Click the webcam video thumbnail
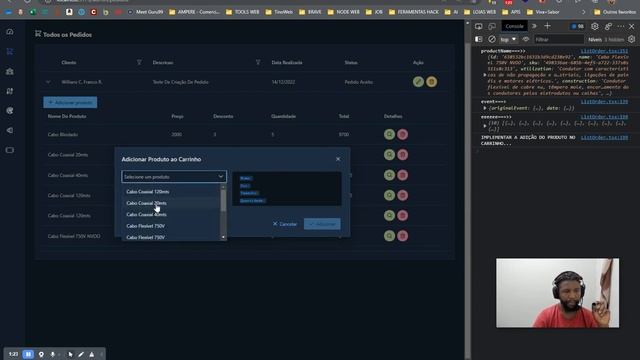Viewport: 640px width, 360px height. tap(557, 293)
